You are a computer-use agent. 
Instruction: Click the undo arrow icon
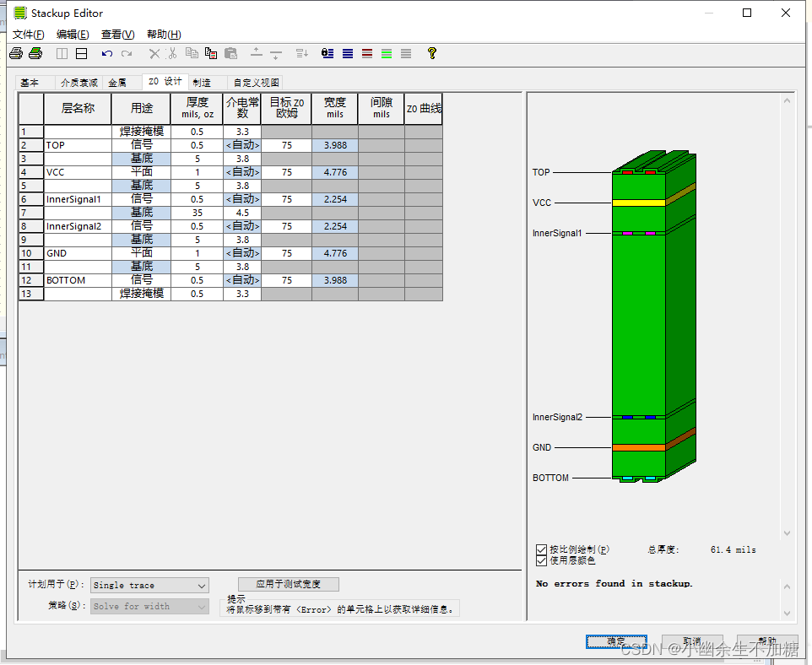pyautogui.click(x=107, y=53)
